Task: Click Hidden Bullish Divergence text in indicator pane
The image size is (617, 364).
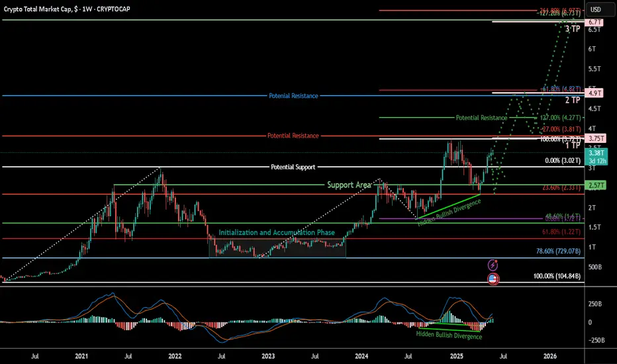Action: click(x=449, y=335)
